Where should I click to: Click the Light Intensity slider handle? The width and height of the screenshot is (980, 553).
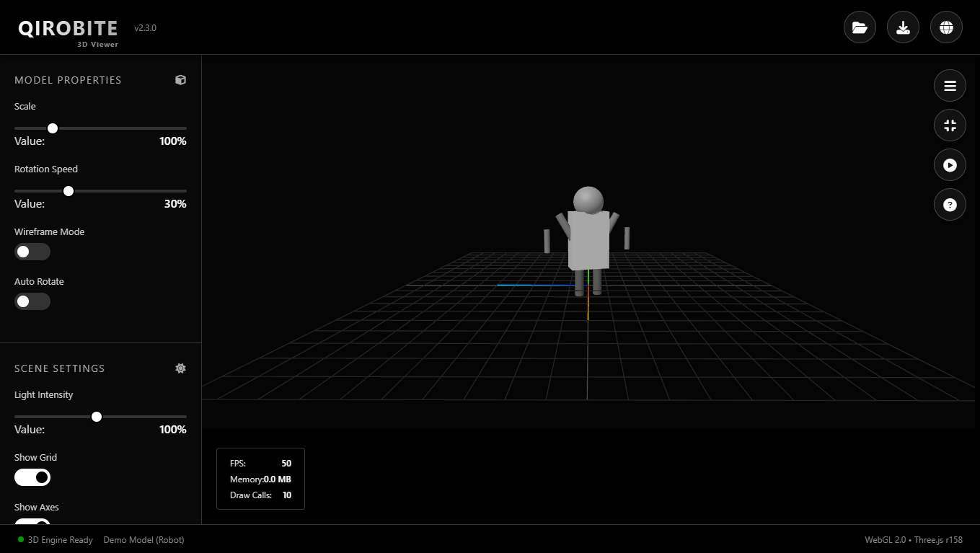click(97, 417)
